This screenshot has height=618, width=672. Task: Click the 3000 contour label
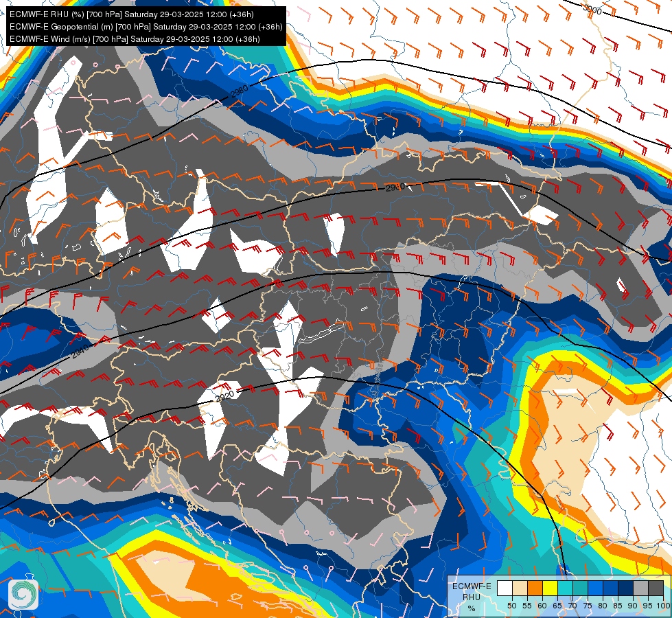coord(592,8)
